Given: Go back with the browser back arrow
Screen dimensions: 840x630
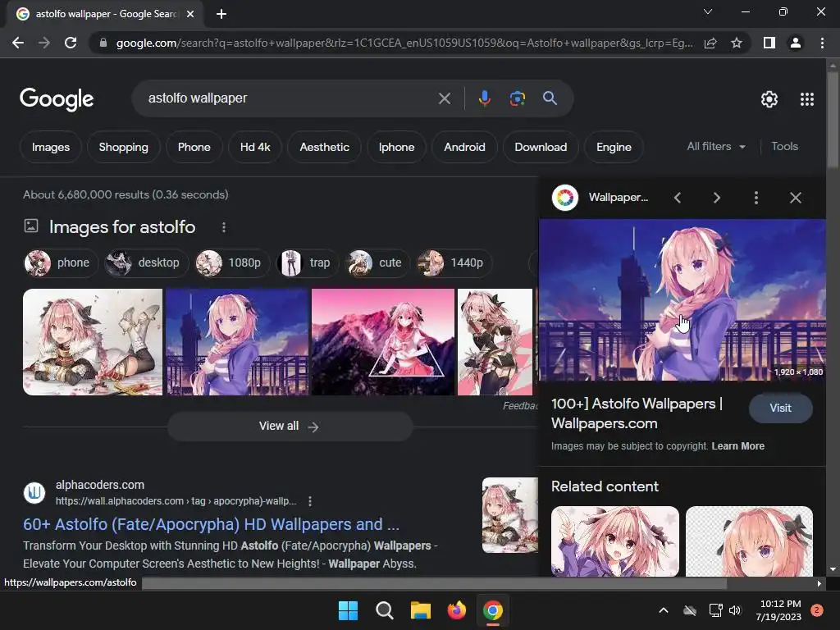Looking at the screenshot, I should coord(18,43).
